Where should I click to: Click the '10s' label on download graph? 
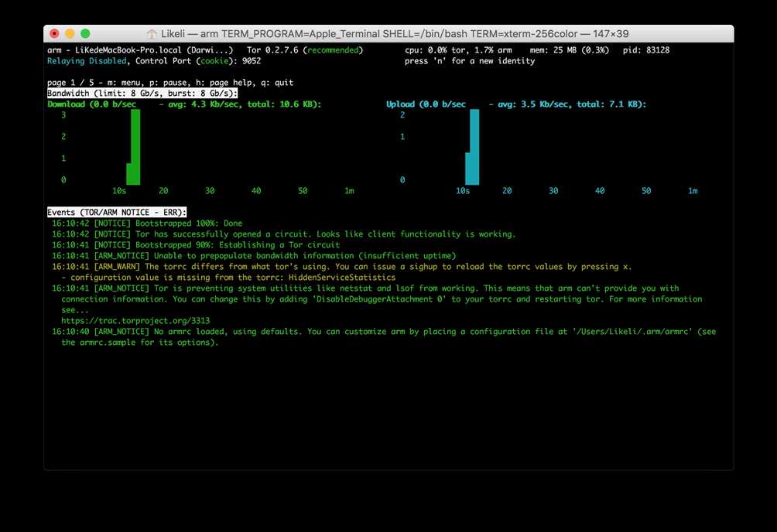[119, 191]
